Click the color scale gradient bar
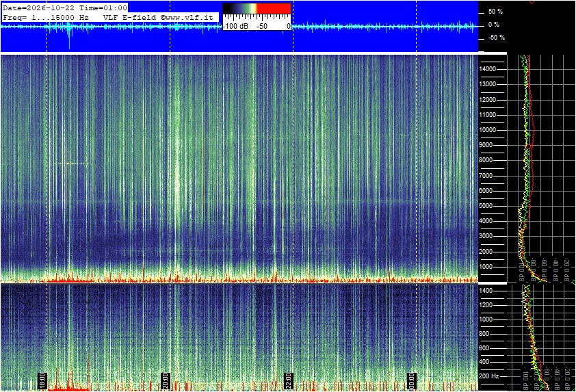 (x=257, y=8)
